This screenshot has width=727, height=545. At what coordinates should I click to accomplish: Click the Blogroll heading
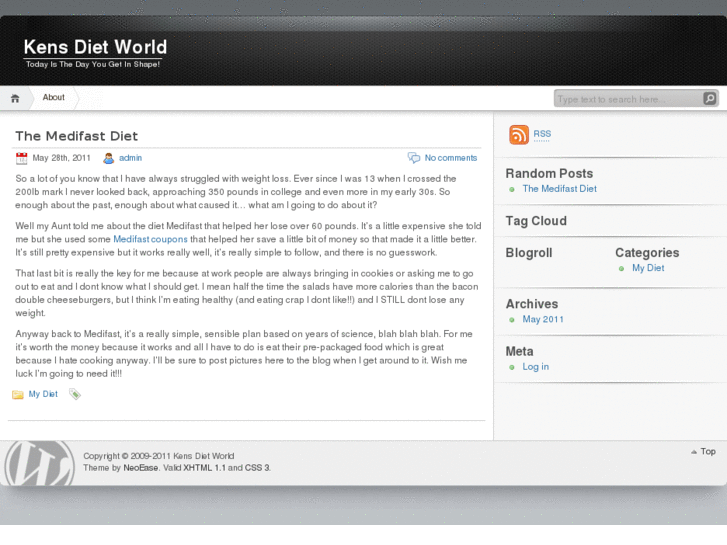(x=529, y=253)
